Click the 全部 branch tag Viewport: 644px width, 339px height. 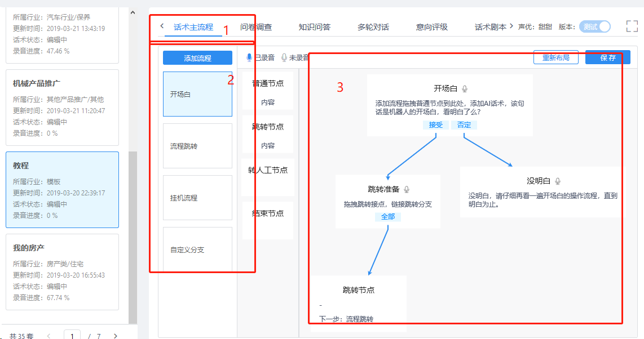[388, 216]
